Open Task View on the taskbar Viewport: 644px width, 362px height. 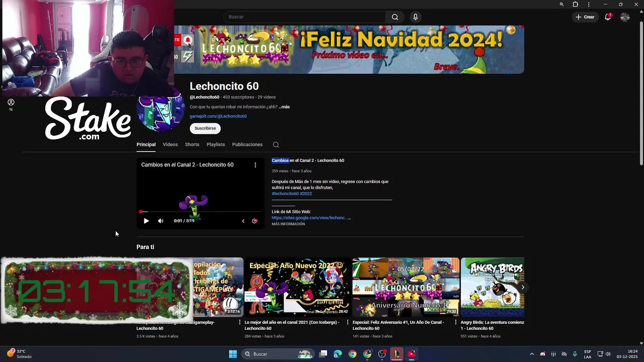(x=324, y=354)
